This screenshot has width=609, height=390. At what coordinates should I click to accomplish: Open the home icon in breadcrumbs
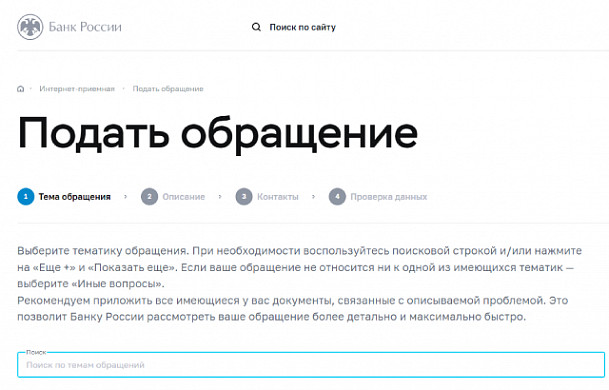pos(21,89)
